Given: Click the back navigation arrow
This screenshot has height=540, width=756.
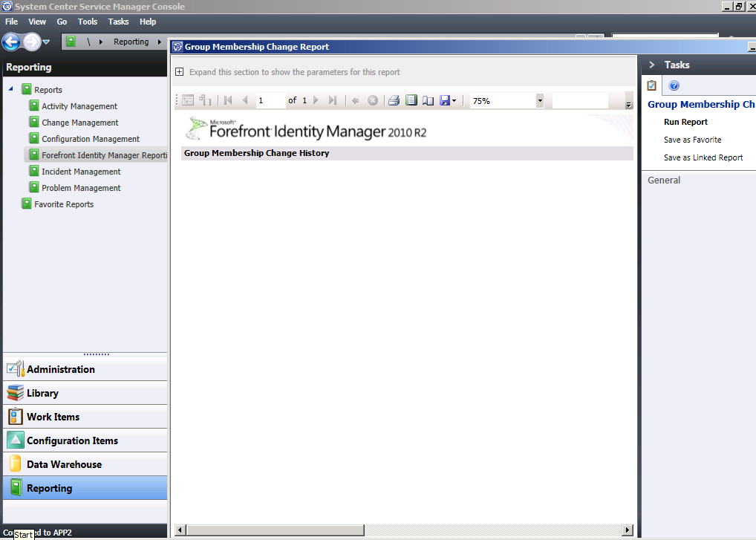Looking at the screenshot, I should pos(11,42).
